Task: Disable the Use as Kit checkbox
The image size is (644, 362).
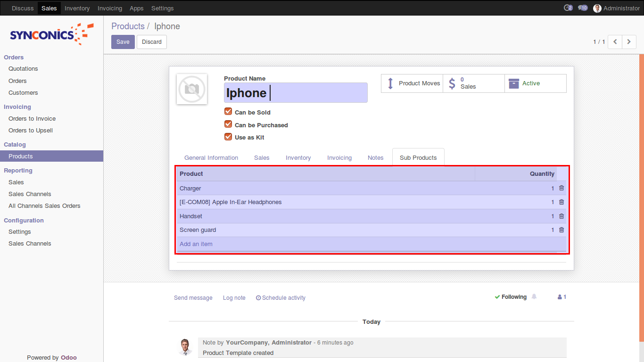Action: tap(228, 137)
